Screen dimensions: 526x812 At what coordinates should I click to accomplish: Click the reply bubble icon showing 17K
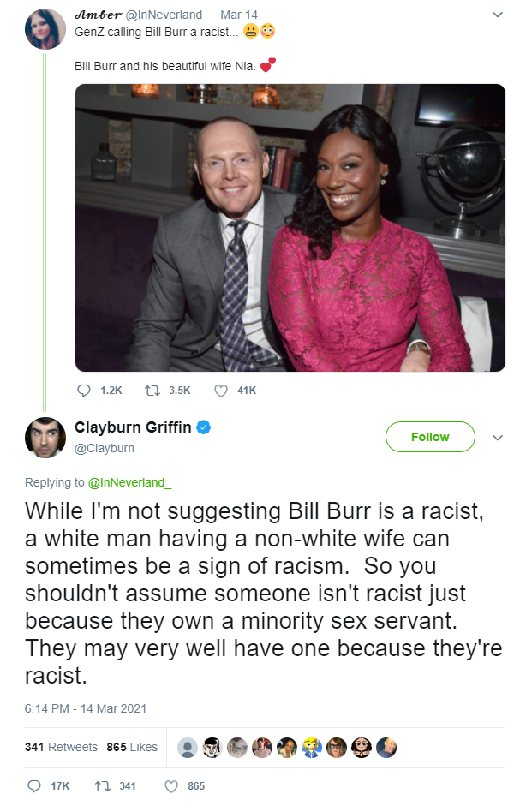[x=33, y=786]
